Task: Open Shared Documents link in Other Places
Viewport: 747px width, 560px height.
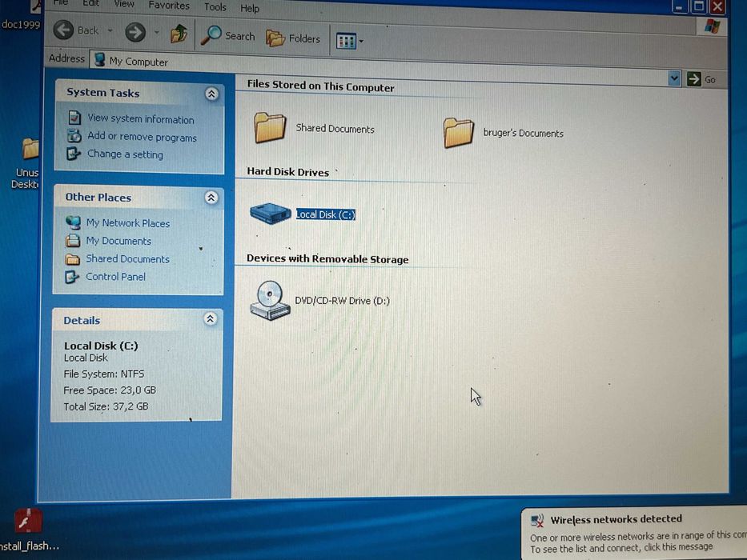Action: (127, 258)
